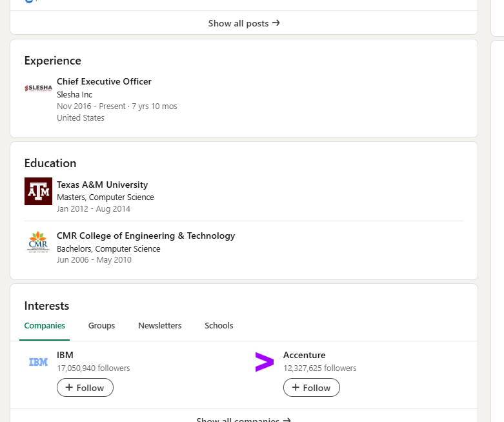Select the Companies interests tab

(x=45, y=326)
